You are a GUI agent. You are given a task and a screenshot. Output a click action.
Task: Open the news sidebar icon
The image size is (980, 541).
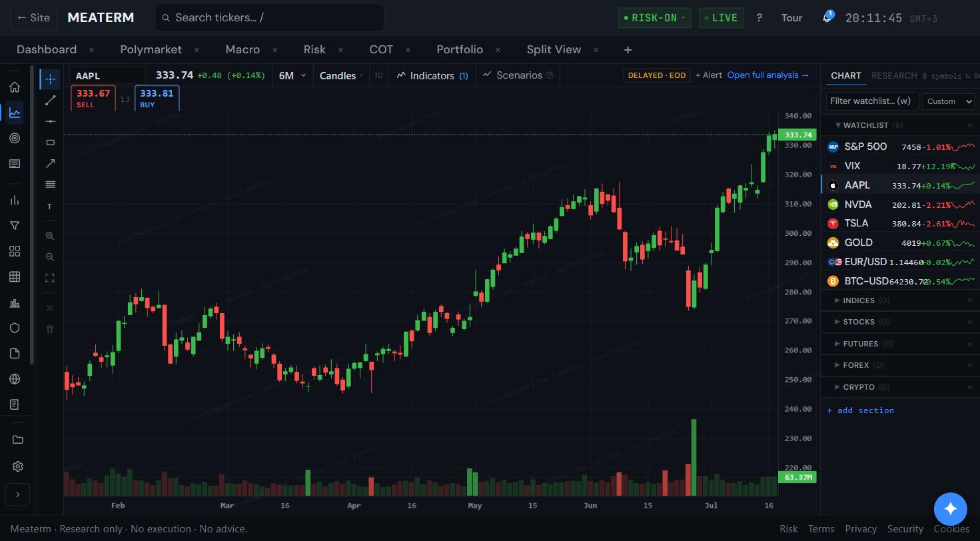(x=15, y=164)
